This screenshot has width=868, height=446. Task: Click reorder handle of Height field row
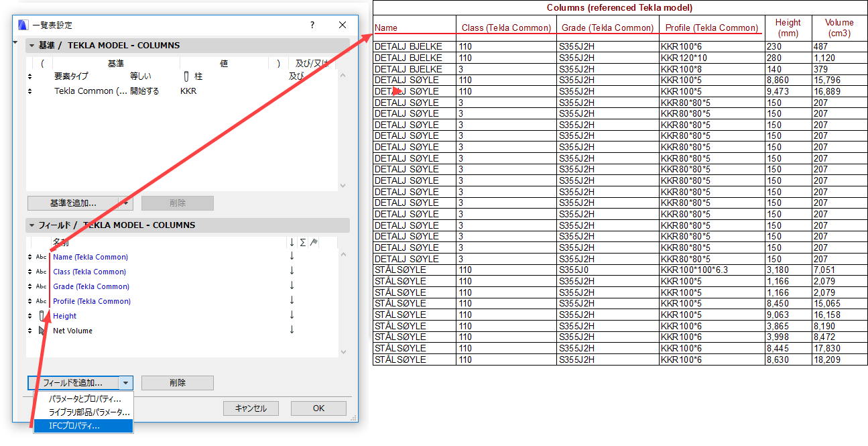click(x=29, y=316)
